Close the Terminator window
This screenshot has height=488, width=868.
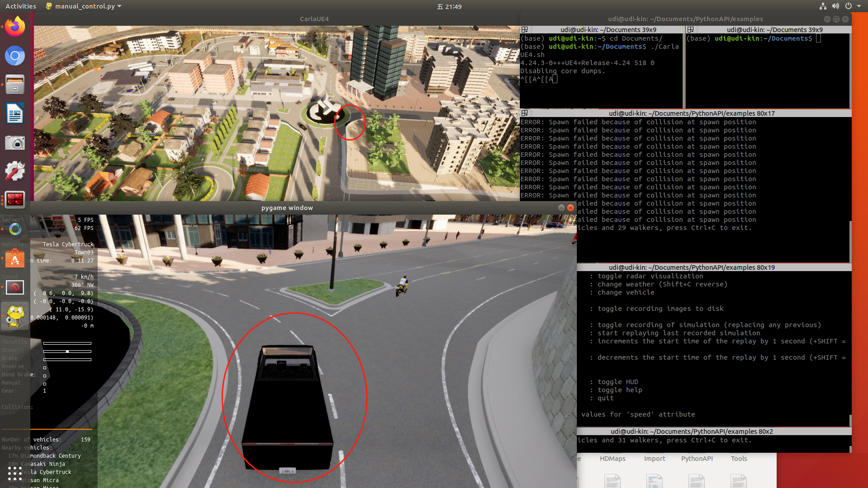(x=845, y=19)
